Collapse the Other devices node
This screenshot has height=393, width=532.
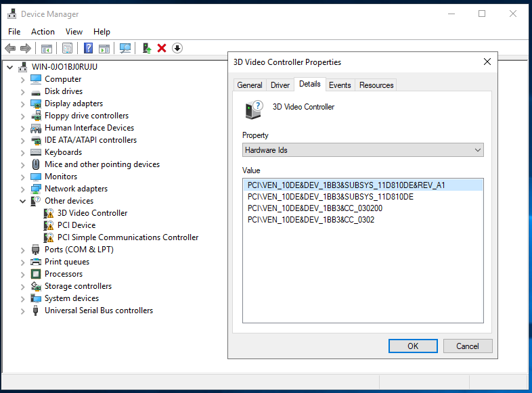coord(23,201)
